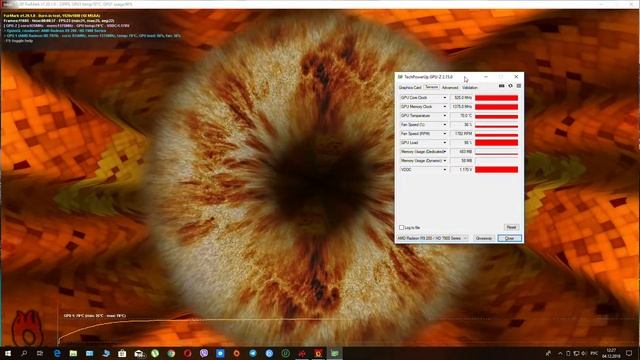This screenshot has height=360, width=640.
Task: Open Viber from taskbar
Action: [204, 353]
